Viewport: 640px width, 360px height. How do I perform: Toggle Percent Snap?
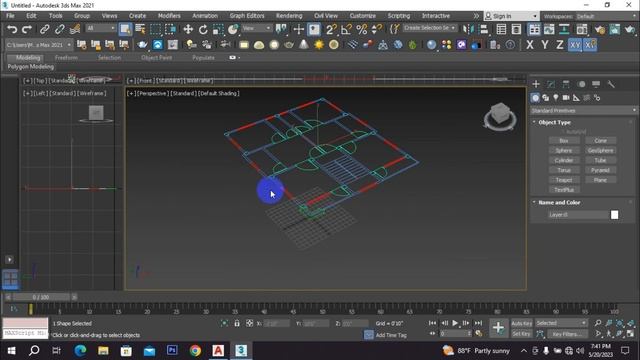[362, 29]
